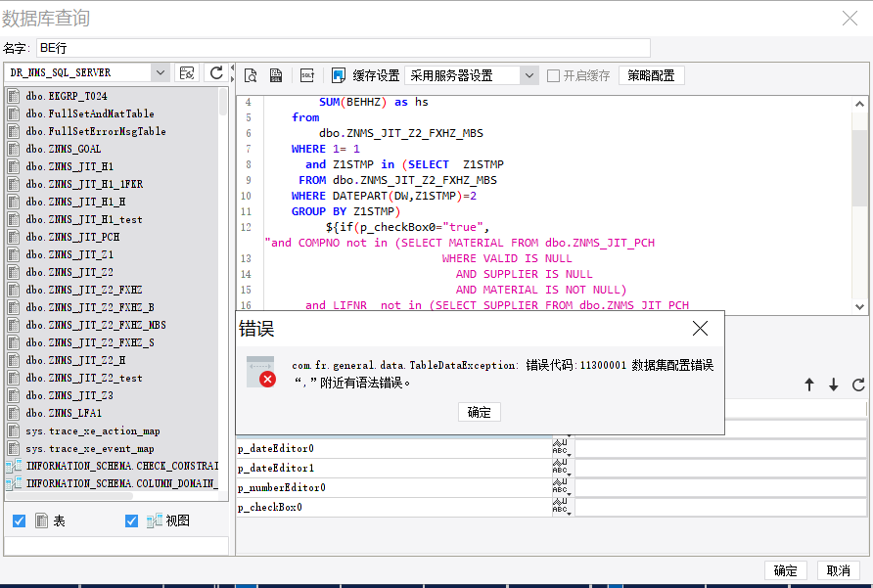Viewport: 873px width, 588px height.
Task: Open the DR_NMS_SQL_SERVER connection dropdown
Action: click(x=161, y=73)
